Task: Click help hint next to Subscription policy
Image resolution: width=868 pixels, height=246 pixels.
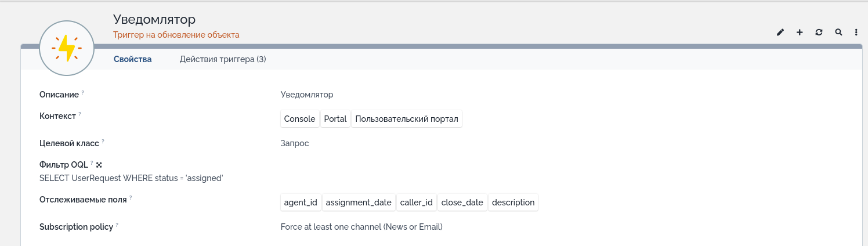Action: (117, 225)
